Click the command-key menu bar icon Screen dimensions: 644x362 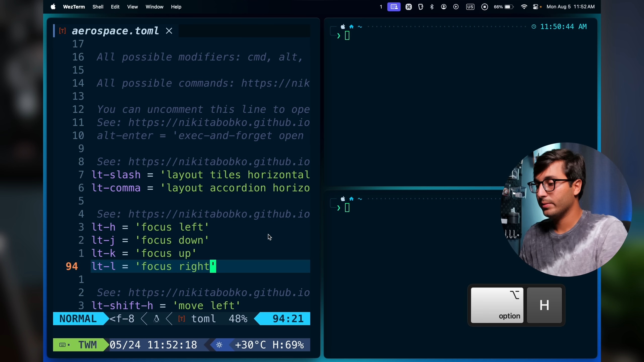(x=409, y=7)
